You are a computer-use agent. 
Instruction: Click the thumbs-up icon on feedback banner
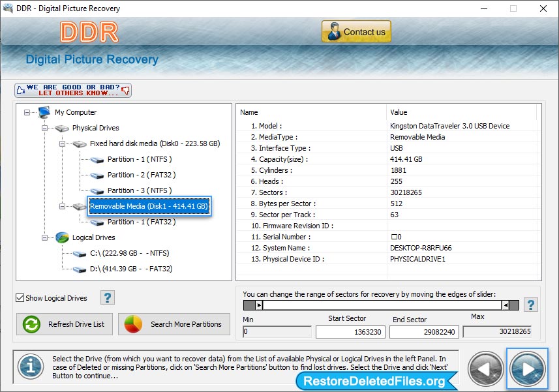21,90
